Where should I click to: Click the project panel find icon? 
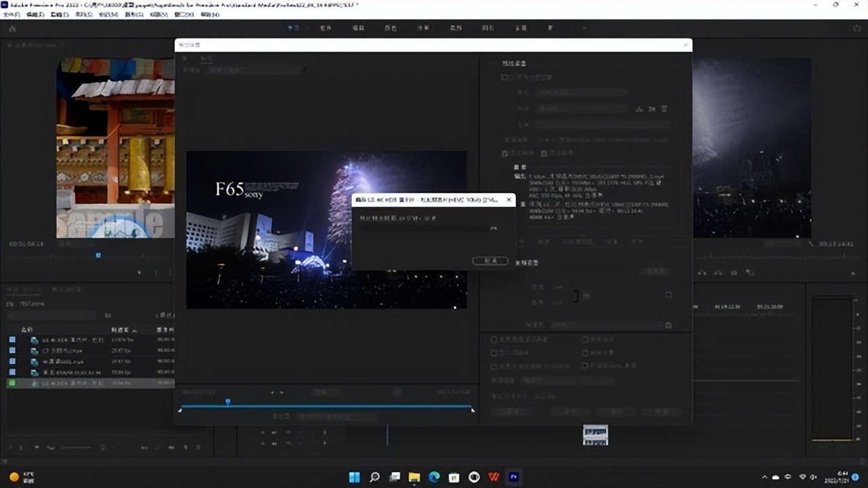tap(157, 447)
